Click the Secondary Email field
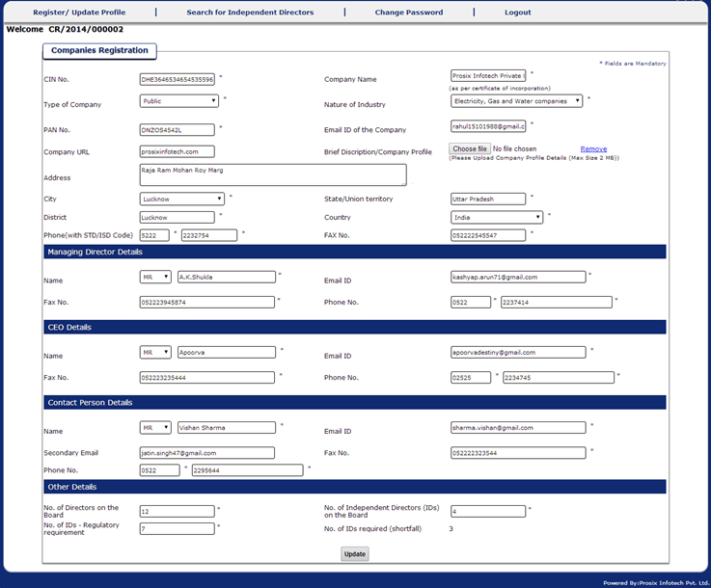The image size is (711, 588). [207, 452]
